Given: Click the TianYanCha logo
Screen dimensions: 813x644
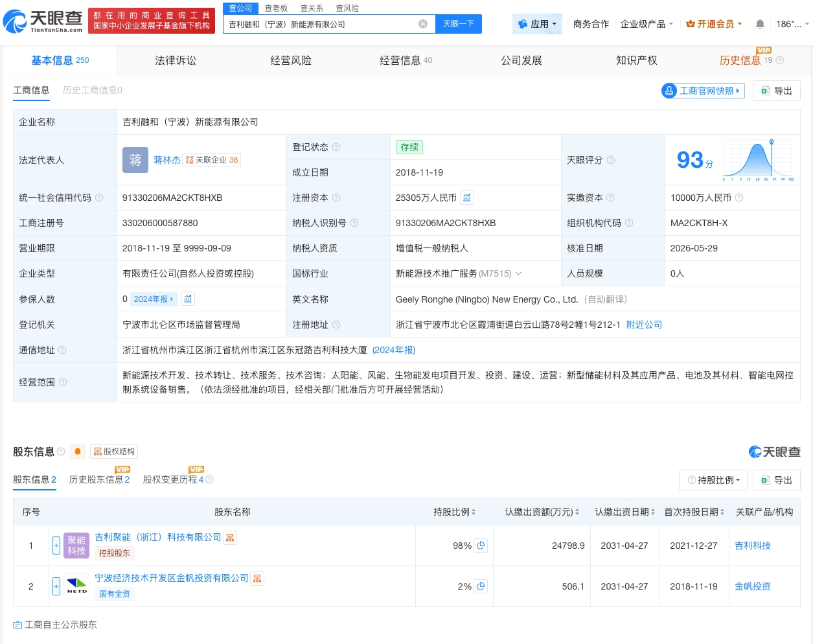Looking at the screenshot, I should coord(43,21).
